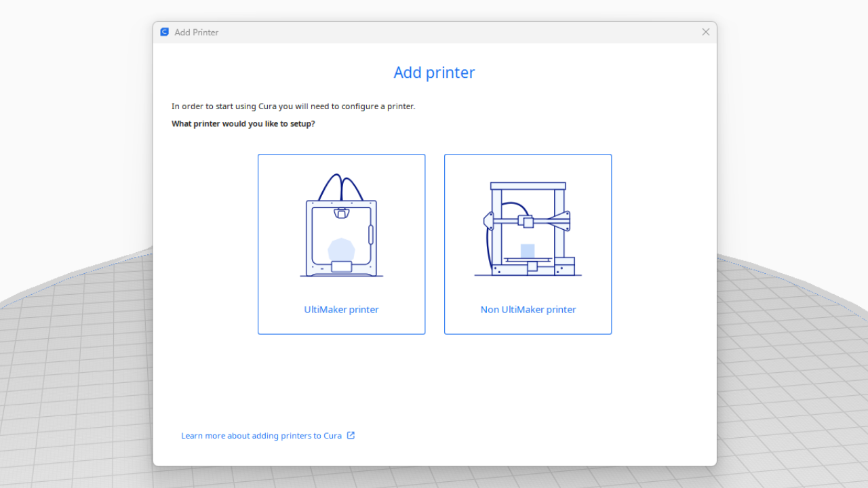The height and width of the screenshot is (488, 868).
Task: Click the external link icon beside Learn more
Action: click(351, 435)
